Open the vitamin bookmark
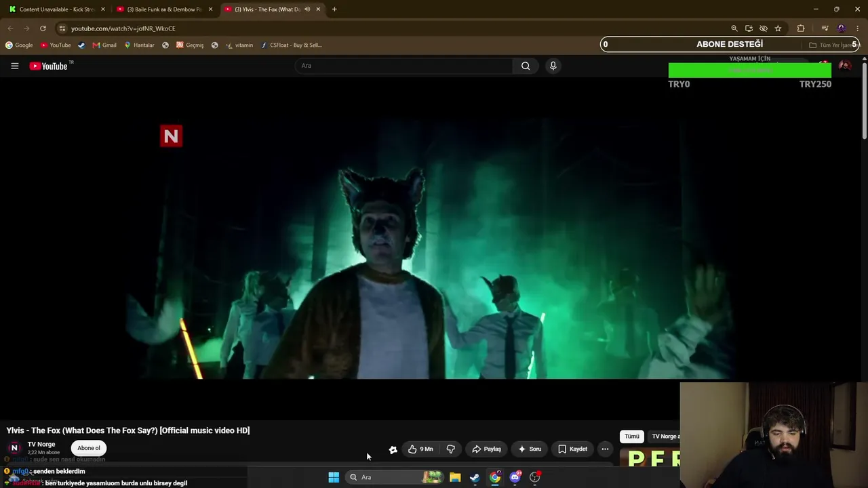The width and height of the screenshot is (868, 488). (239, 45)
